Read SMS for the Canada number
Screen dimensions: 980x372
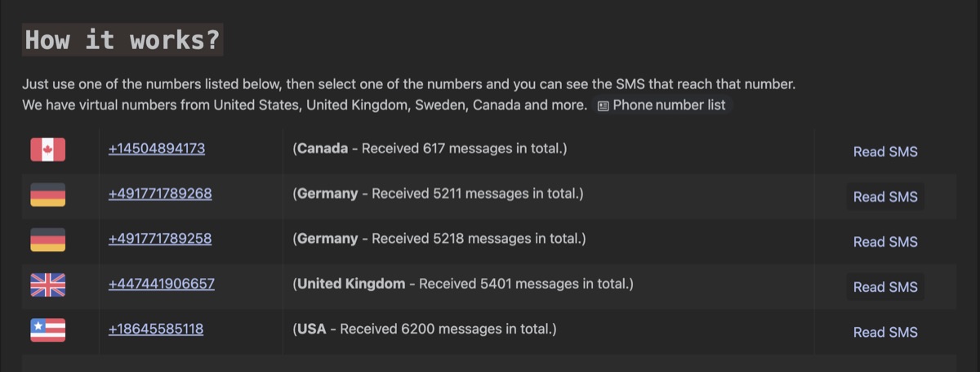point(885,151)
